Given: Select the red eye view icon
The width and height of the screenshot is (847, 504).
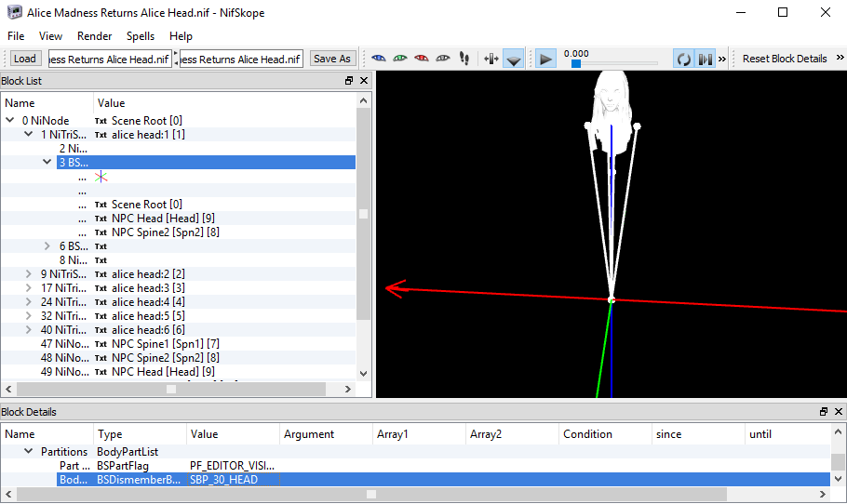Looking at the screenshot, I should click(422, 59).
